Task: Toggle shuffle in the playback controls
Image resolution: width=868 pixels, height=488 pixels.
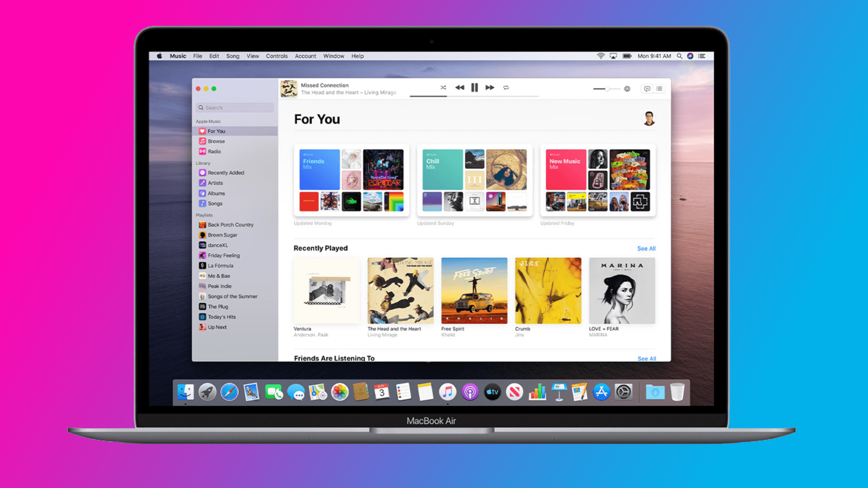Action: tap(443, 87)
